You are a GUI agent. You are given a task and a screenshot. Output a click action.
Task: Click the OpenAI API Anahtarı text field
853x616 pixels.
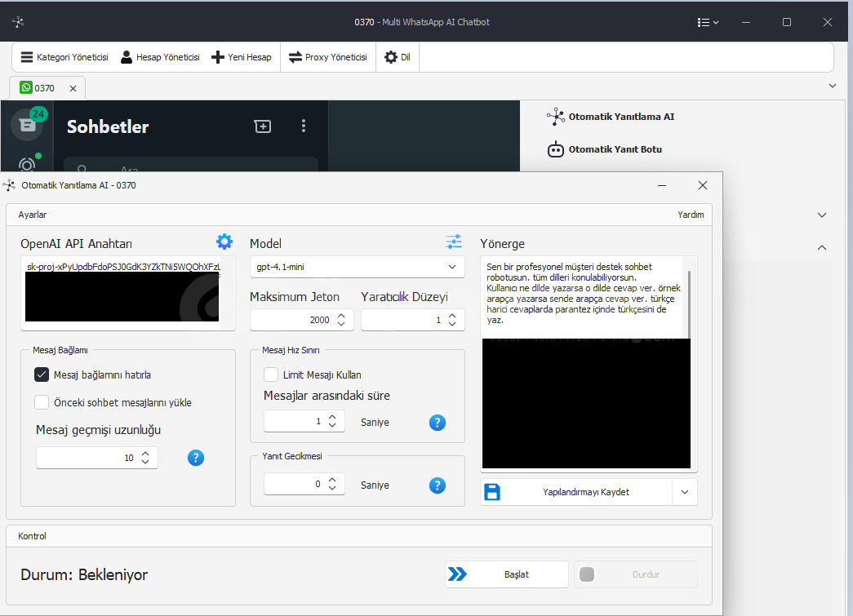pos(128,293)
